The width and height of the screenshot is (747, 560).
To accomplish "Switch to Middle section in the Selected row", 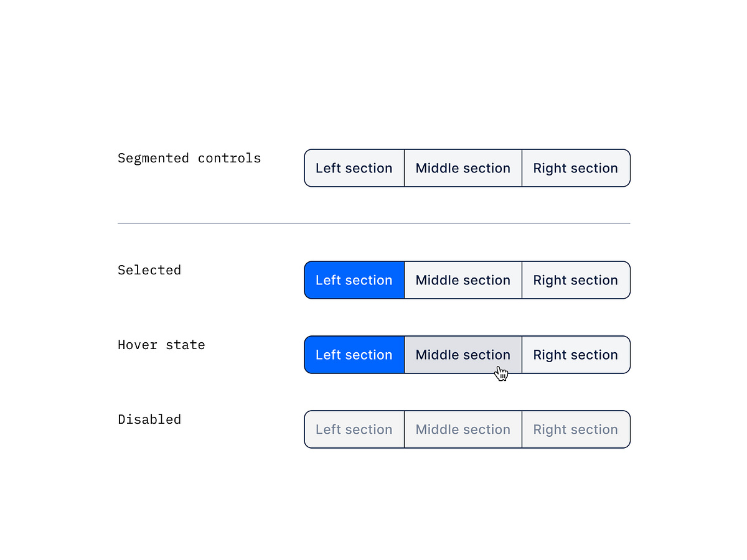I will (463, 280).
